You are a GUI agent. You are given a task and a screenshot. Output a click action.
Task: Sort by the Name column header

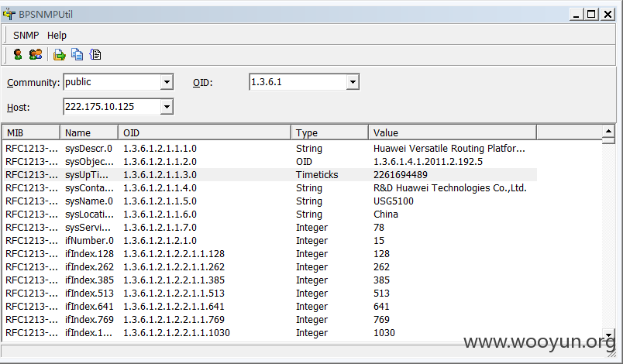point(89,132)
